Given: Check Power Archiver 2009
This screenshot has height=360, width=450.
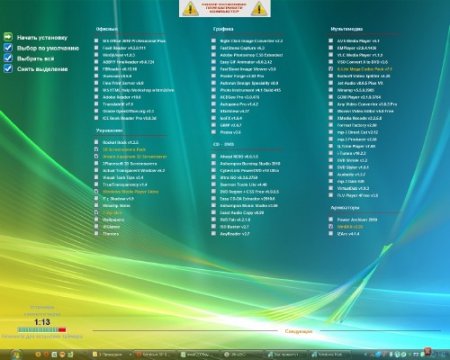Looking at the screenshot, I should tap(331, 219).
